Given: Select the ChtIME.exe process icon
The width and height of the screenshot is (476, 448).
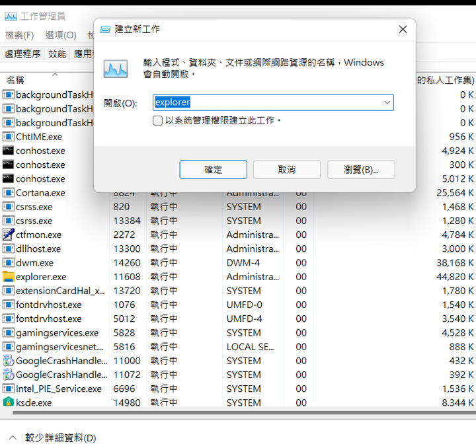Looking at the screenshot, I should coord(8,137).
